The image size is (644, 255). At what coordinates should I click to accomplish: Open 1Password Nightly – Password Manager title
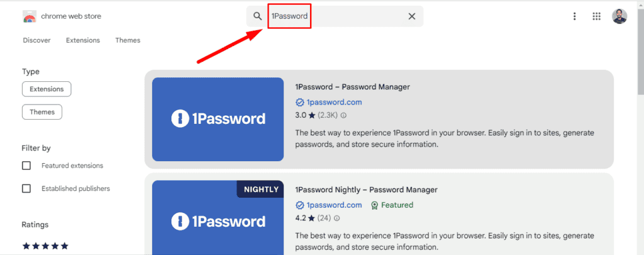click(365, 190)
